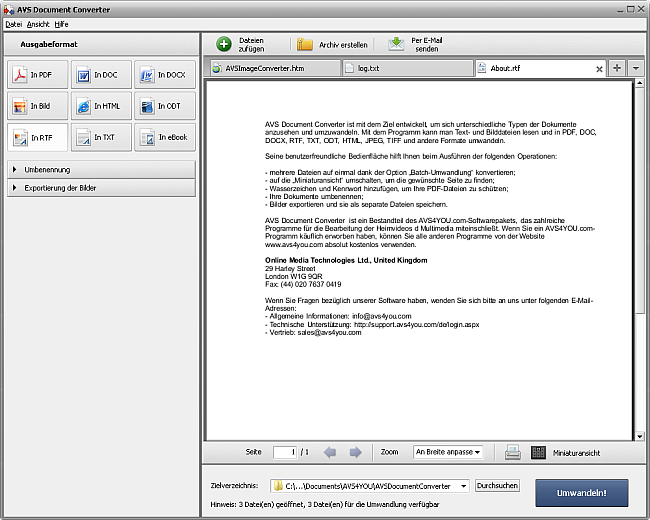Click the preview scrollbar up arrow

coord(640,83)
